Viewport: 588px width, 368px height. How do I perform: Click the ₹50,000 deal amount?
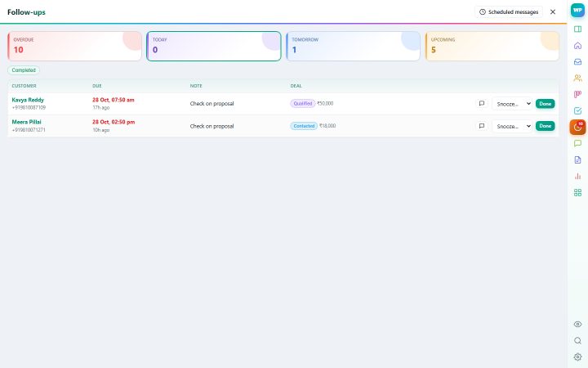pos(325,103)
